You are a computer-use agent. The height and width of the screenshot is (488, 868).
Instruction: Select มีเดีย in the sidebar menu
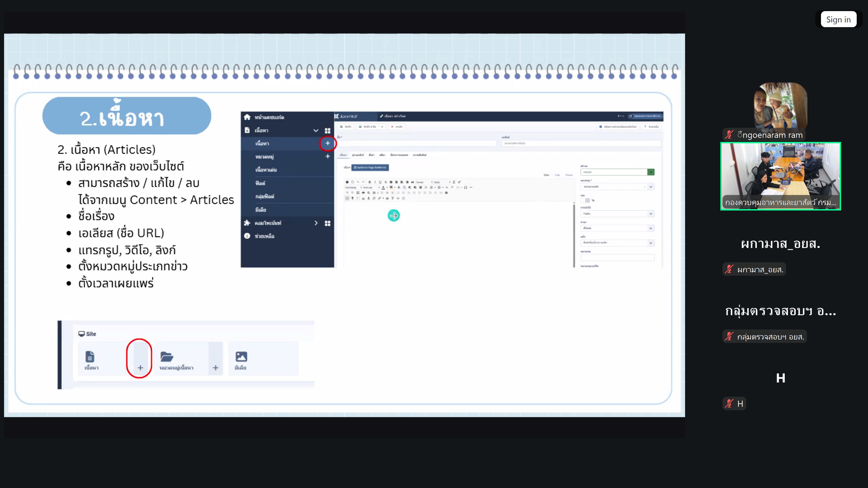coord(260,210)
